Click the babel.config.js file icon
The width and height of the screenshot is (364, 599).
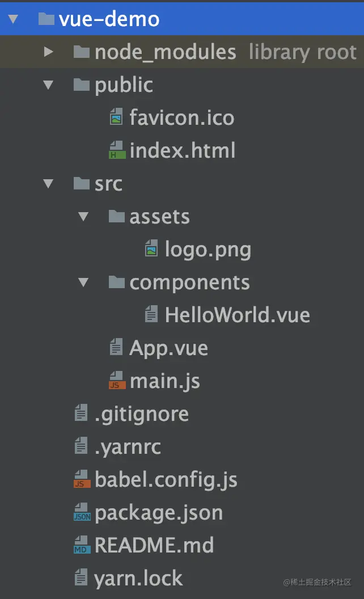coord(82,480)
